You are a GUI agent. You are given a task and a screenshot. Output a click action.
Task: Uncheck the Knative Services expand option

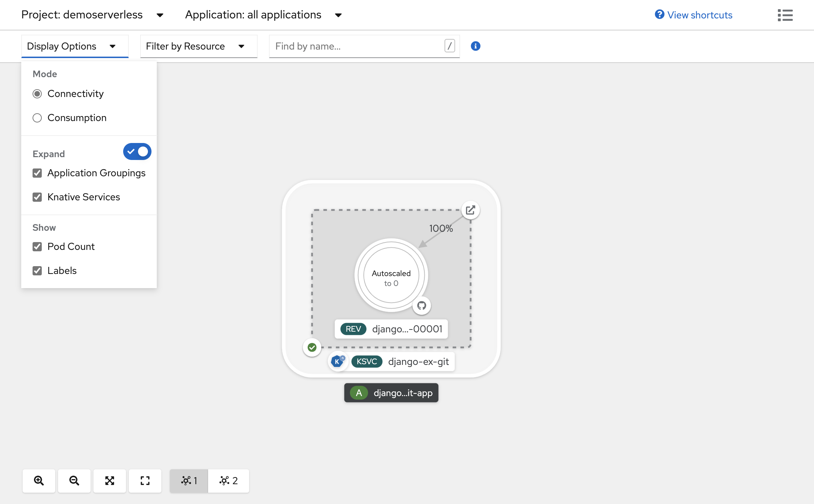37,196
